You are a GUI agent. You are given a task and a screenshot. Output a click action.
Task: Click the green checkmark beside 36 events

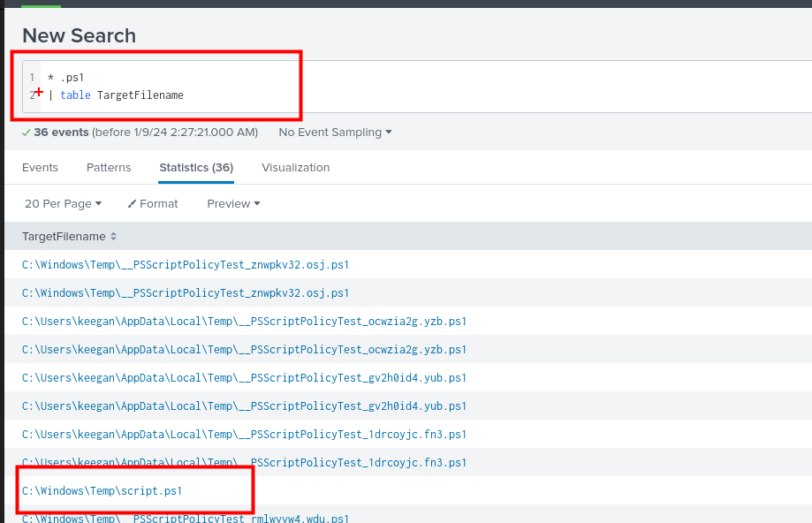(27, 133)
